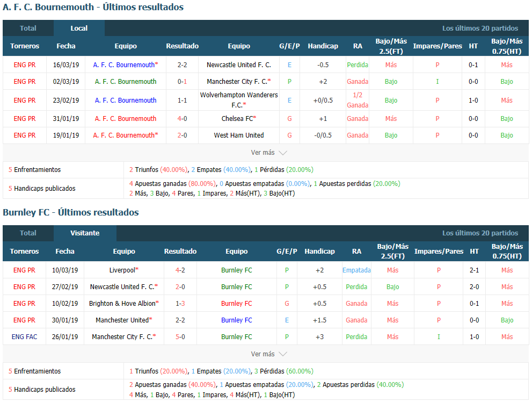532x402 pixels.
Task: Expand Ver más under Burnley results
Action: click(269, 354)
